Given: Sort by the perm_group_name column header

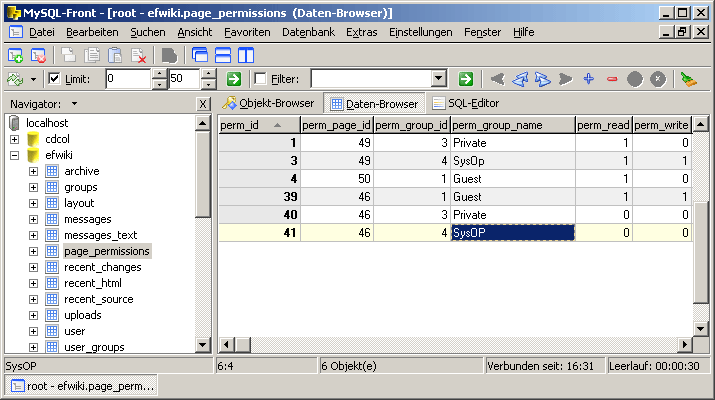Looking at the screenshot, I should [512, 125].
